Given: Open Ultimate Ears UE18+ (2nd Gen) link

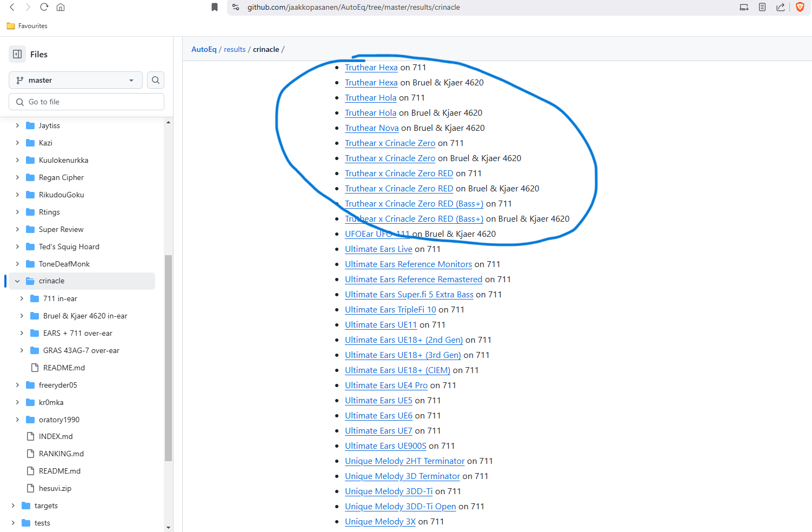Looking at the screenshot, I should pyautogui.click(x=404, y=340).
